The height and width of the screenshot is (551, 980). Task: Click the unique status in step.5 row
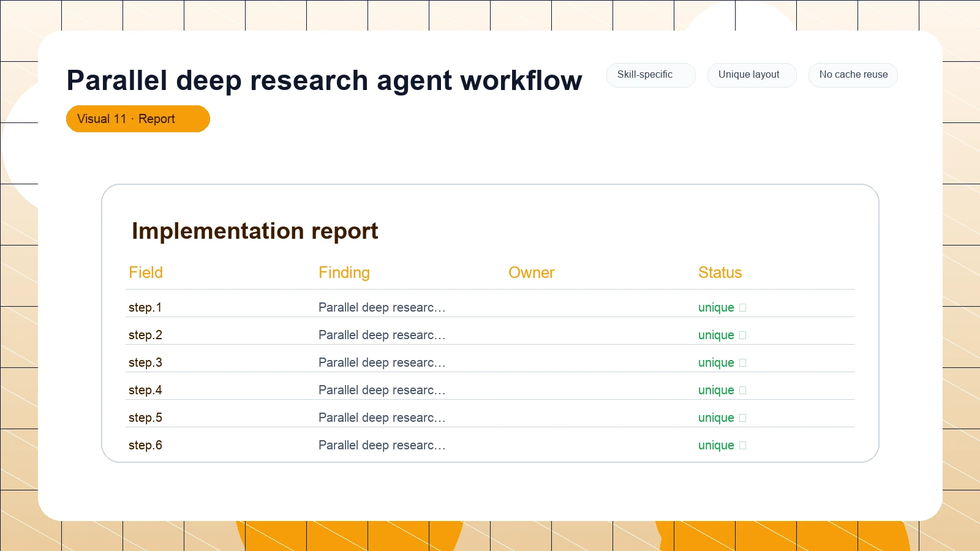click(x=722, y=418)
